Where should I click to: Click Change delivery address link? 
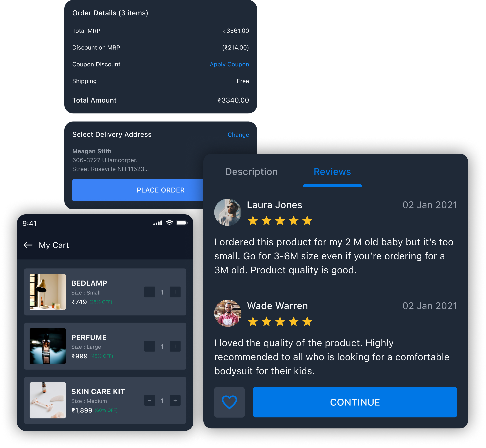coord(238,135)
